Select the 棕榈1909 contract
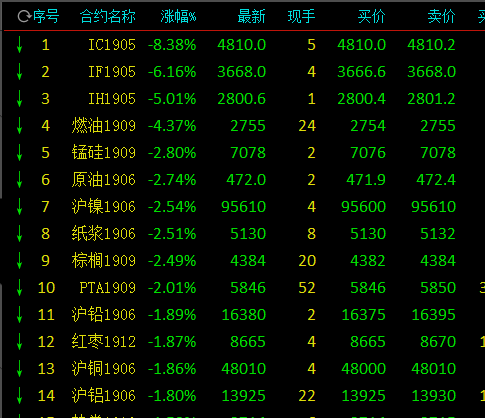 (x=104, y=261)
